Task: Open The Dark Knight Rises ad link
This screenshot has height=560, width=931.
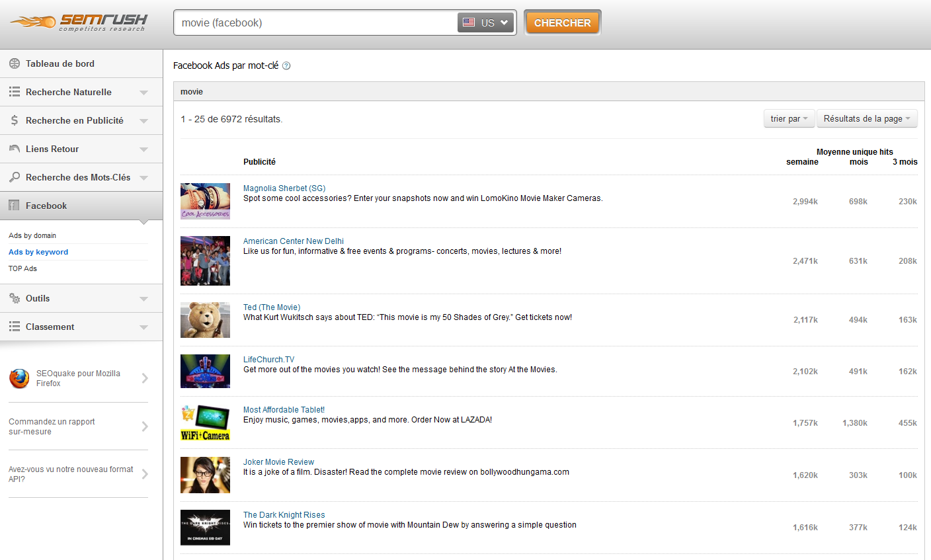Action: 284,515
